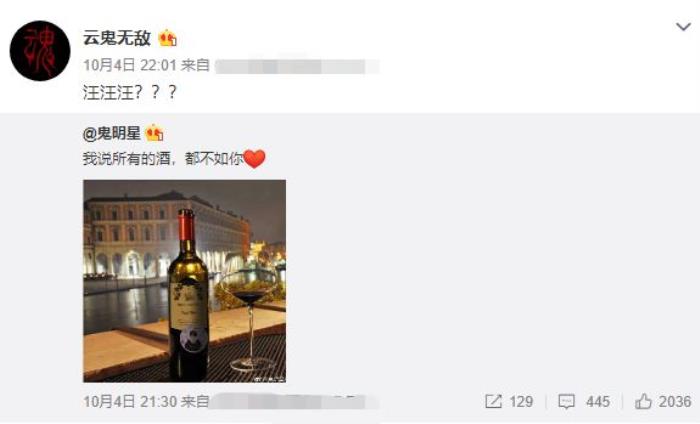700x424 pixels.
Task: Like the post with thumbs-up icon
Action: click(x=643, y=401)
